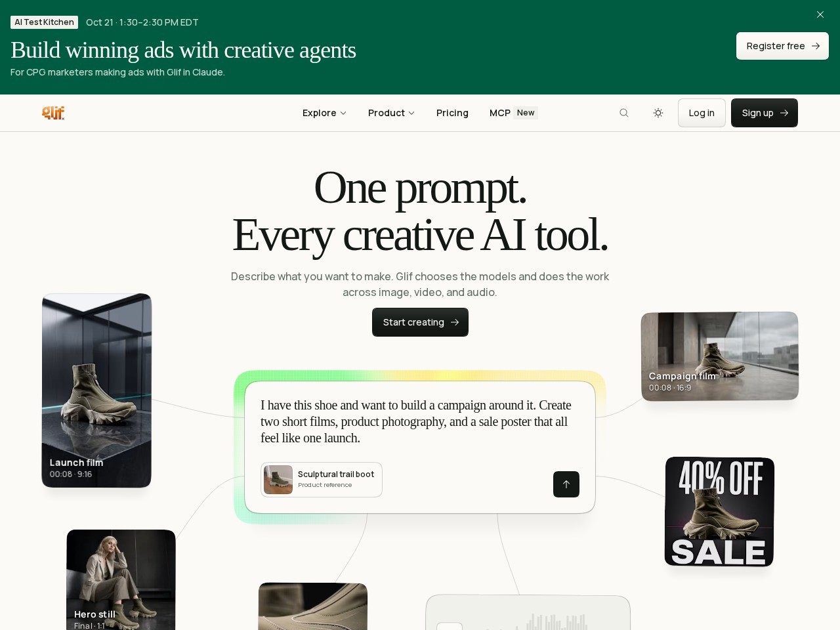The height and width of the screenshot is (630, 840).
Task: Click the Start creating button
Action: click(420, 322)
